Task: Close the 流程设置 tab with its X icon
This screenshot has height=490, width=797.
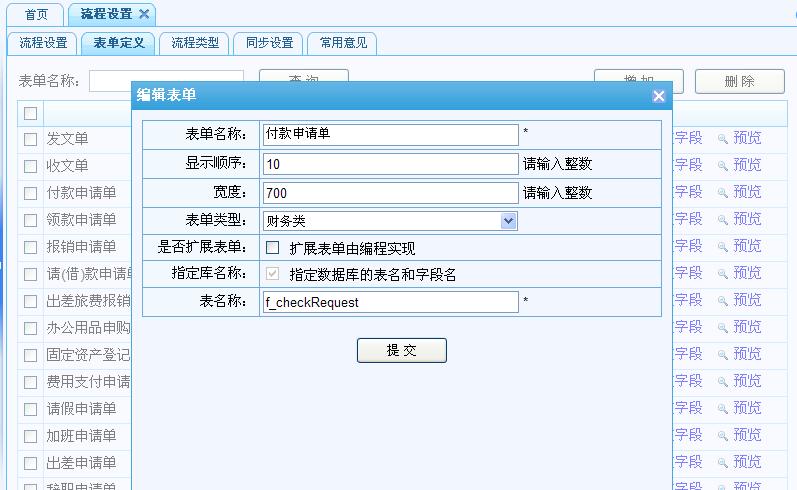Action: [x=144, y=14]
